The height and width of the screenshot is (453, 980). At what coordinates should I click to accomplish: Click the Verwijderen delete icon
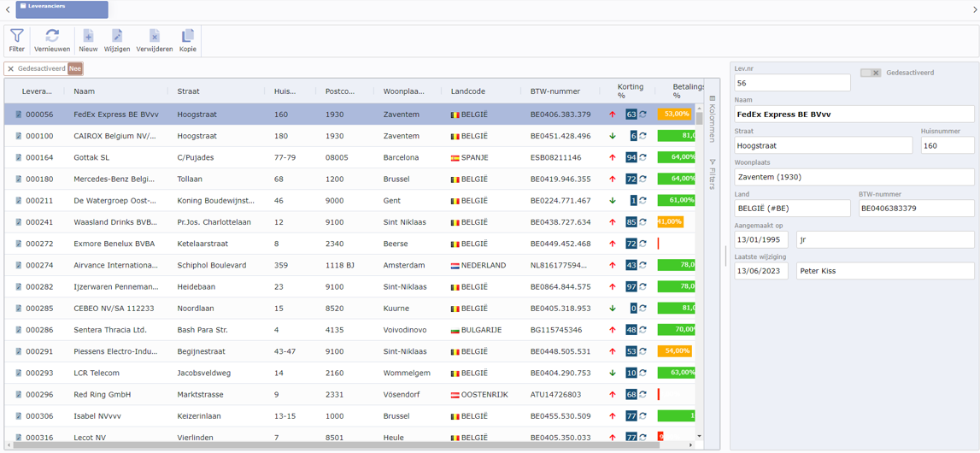tap(154, 39)
